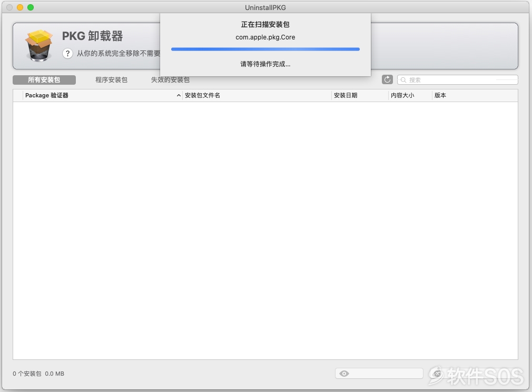Focus the 搜索 search field
This screenshot has height=392, width=532.
[x=457, y=80]
